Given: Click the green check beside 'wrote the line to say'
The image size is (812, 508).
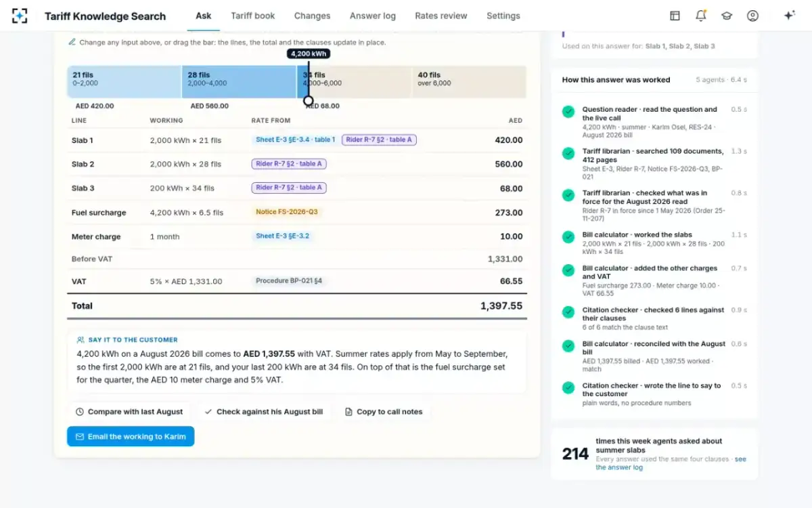Looking at the screenshot, I should pyautogui.click(x=568, y=387).
